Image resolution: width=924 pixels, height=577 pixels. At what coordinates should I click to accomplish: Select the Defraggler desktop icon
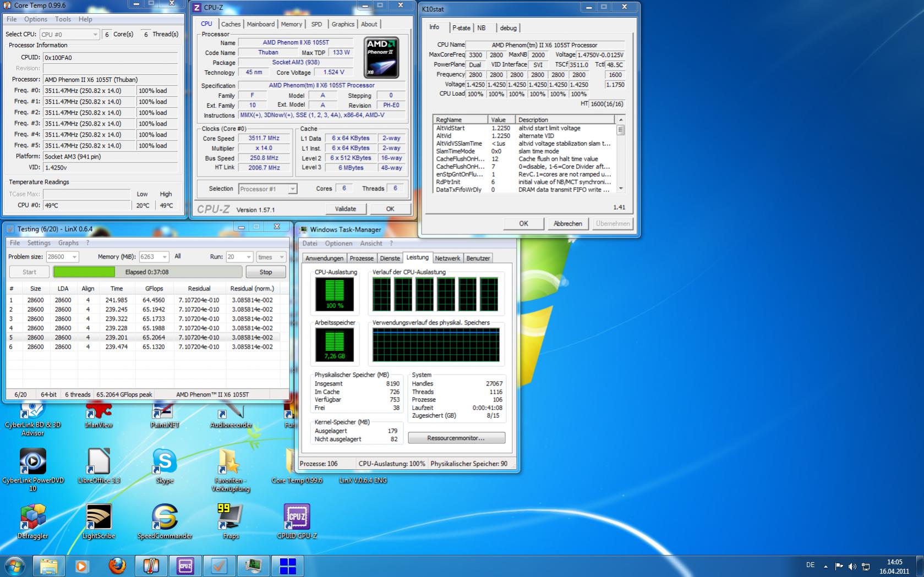tap(32, 521)
